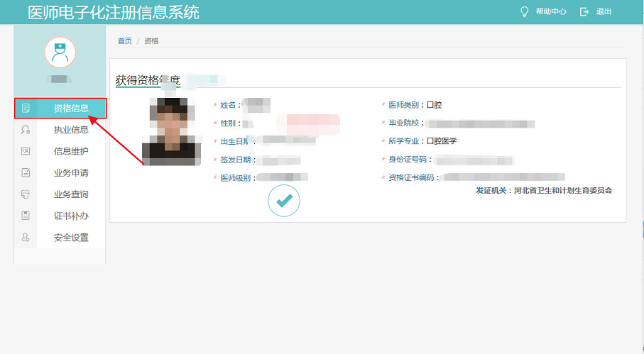This screenshot has width=644, height=354.
Task: Open the 帮助中心 help center link
Action: [x=550, y=12]
